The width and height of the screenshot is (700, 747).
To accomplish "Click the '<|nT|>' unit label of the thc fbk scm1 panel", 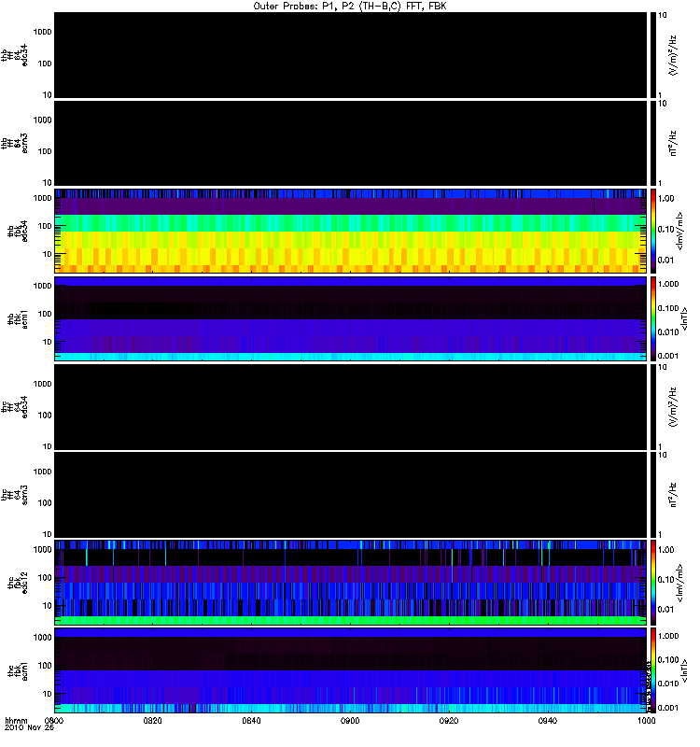I will [684, 670].
